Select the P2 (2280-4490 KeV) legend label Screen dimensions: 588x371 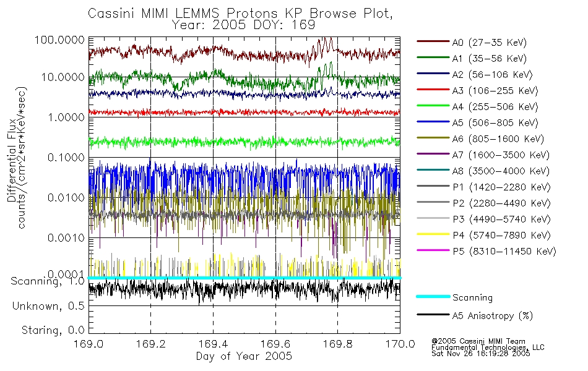(501, 203)
